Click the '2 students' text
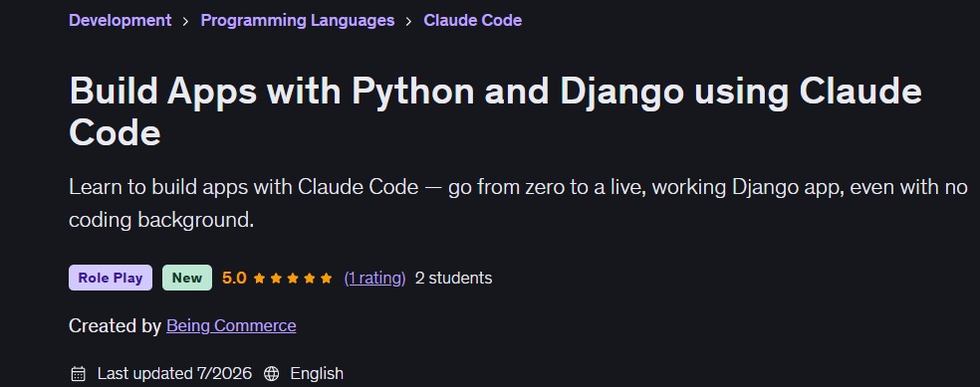The image size is (980, 387). tap(454, 278)
